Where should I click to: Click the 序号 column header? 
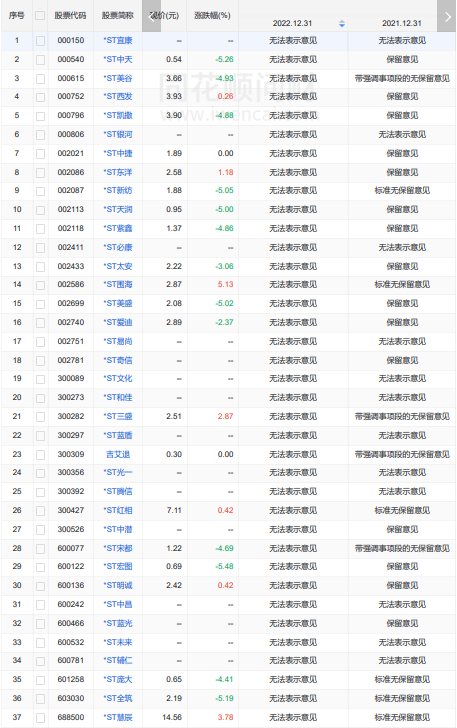[x=17, y=15]
